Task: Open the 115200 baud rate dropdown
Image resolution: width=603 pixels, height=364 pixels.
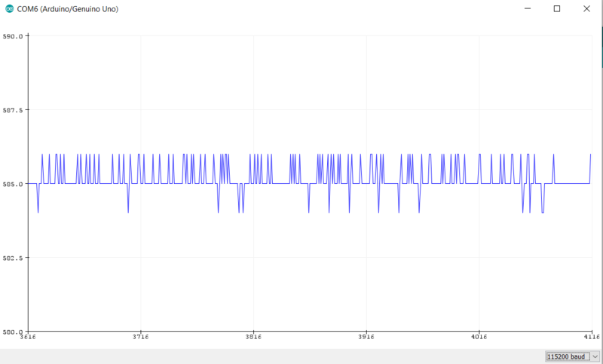Action: pos(568,356)
